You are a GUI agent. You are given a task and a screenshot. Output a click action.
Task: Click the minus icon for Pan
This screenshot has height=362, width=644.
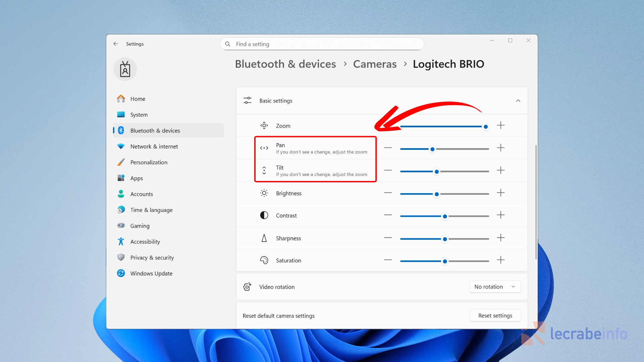coord(388,148)
